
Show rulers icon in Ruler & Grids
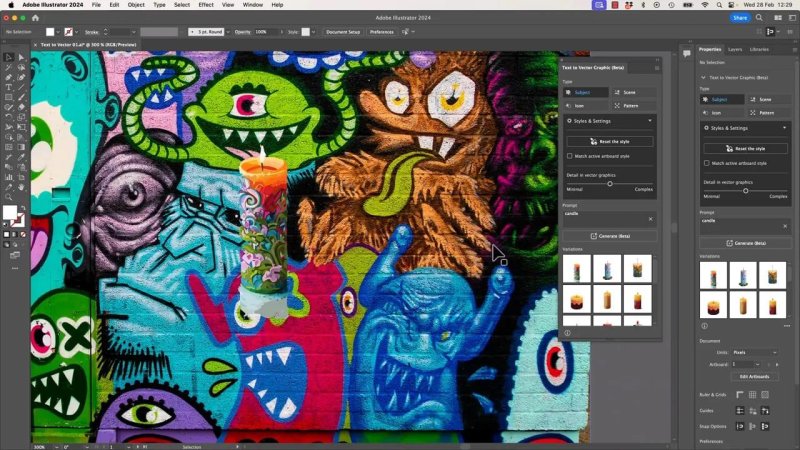click(x=740, y=394)
